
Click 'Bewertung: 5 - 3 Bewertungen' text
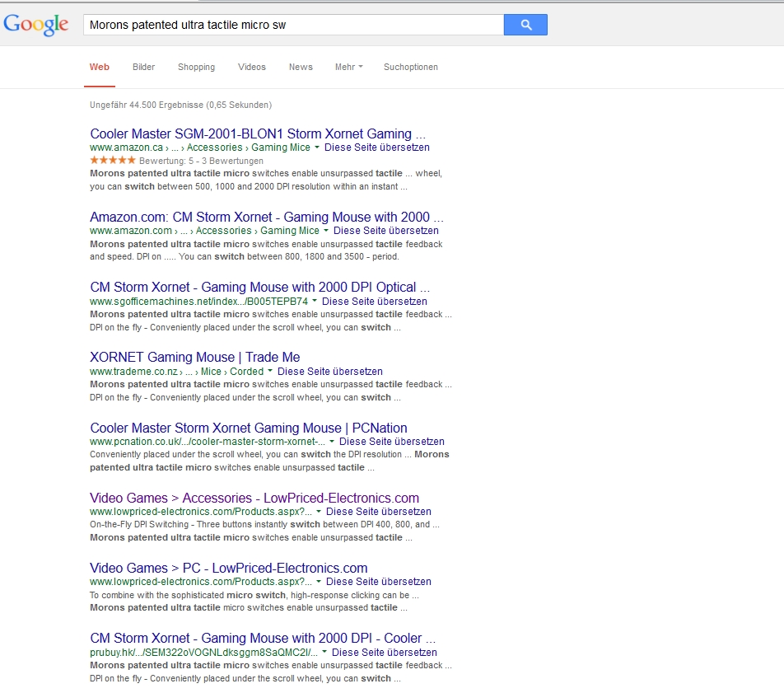[x=201, y=161]
